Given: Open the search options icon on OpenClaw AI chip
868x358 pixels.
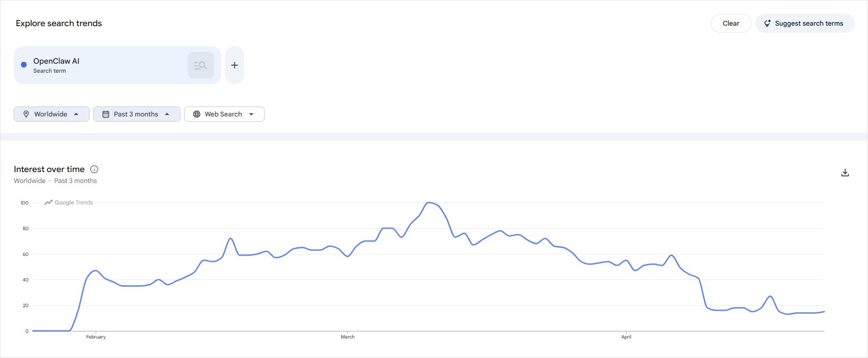Looking at the screenshot, I should (x=200, y=65).
